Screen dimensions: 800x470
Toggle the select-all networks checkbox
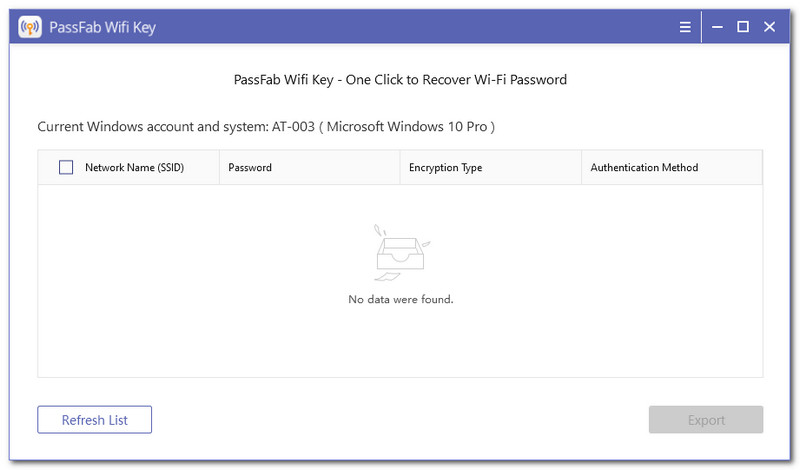pos(66,168)
